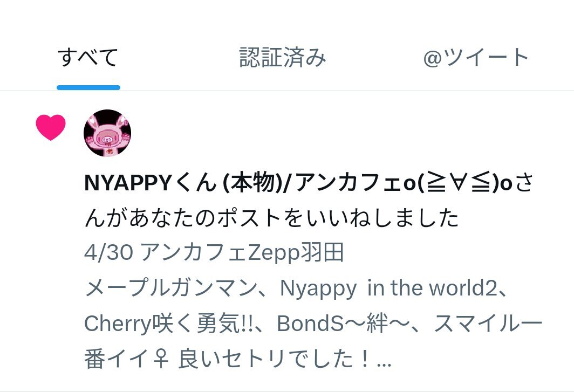The image size is (574, 392).
Task: Click the NYAPPYくん username
Action: click(x=151, y=183)
